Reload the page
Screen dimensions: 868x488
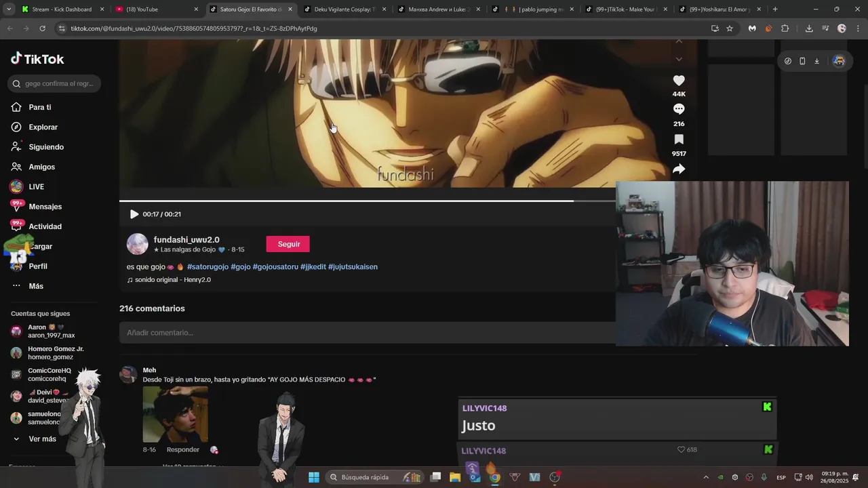click(x=42, y=28)
